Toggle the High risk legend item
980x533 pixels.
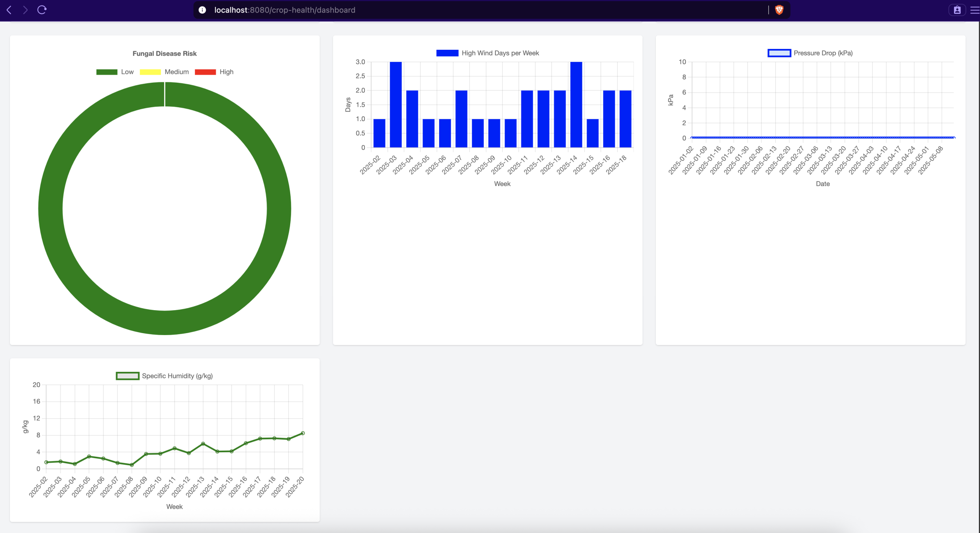[x=226, y=72]
